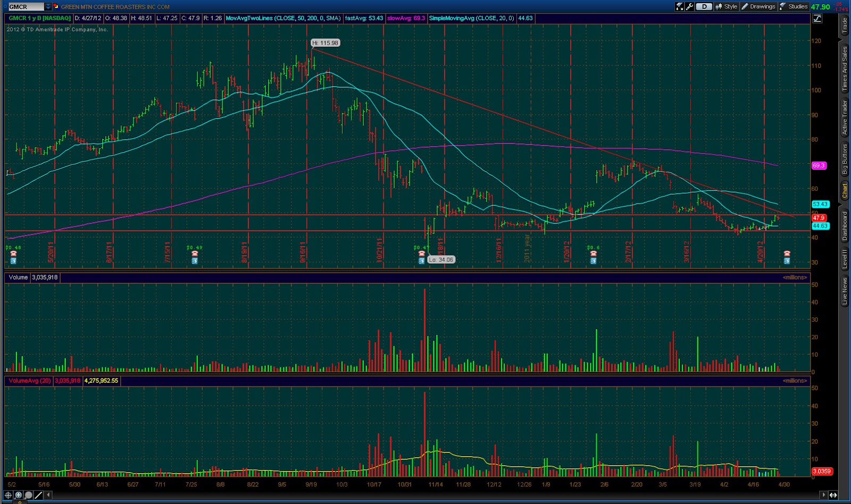This screenshot has width=851, height=504.
Task: Click the fastAvg 53.43 value label
Action: [364, 18]
